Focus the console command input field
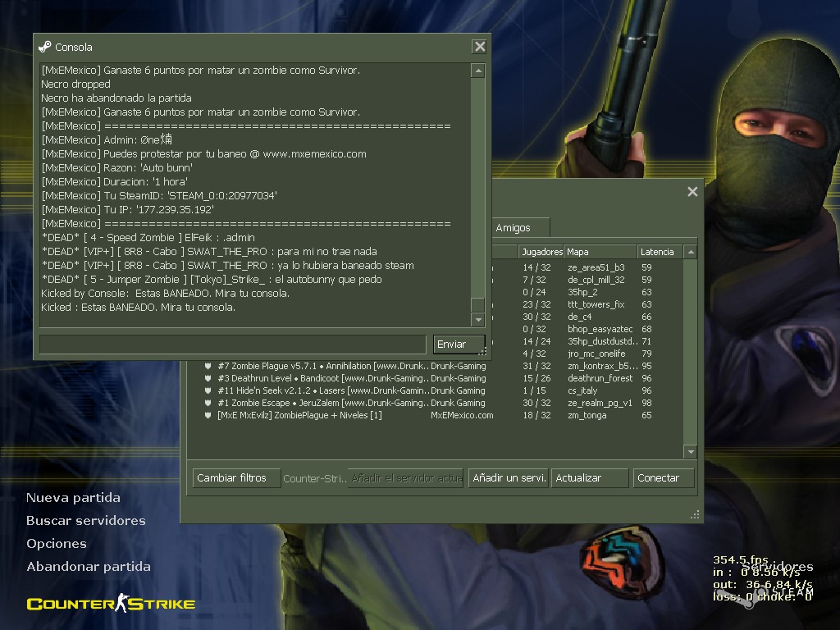This screenshot has width=840, height=630. tap(233, 344)
